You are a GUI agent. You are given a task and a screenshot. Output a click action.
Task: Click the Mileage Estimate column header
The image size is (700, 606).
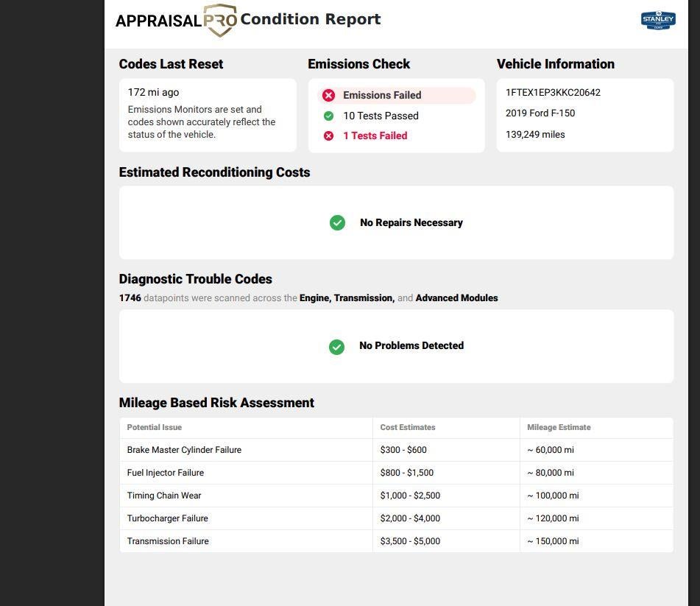coord(559,427)
